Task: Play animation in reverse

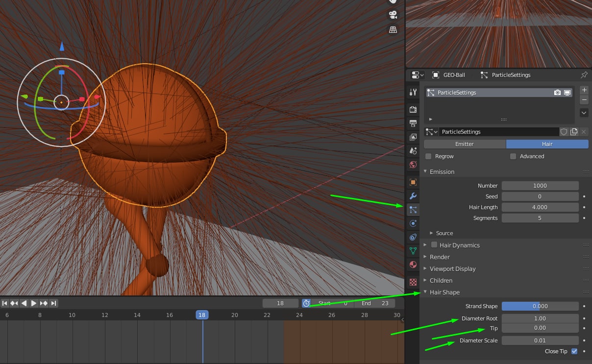Action: 24,303
